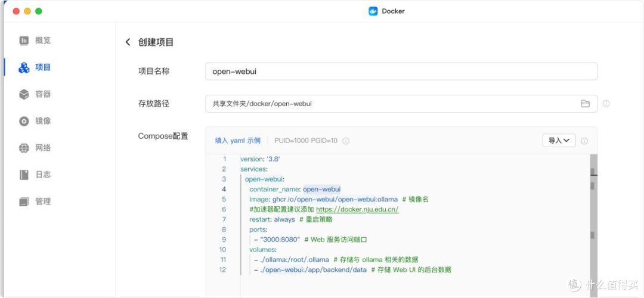Select the 项目 projects cube icon
The width and height of the screenshot is (644, 298).
(x=24, y=68)
